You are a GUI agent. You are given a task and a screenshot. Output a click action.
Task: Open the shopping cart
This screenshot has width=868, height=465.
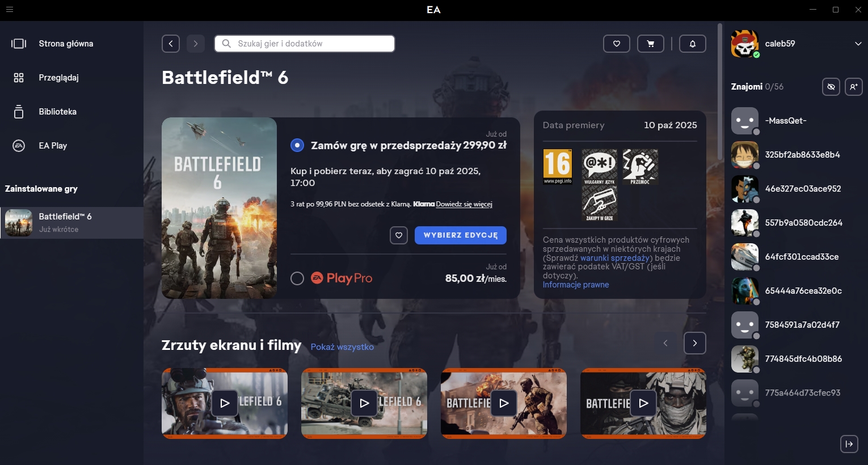[x=651, y=44]
